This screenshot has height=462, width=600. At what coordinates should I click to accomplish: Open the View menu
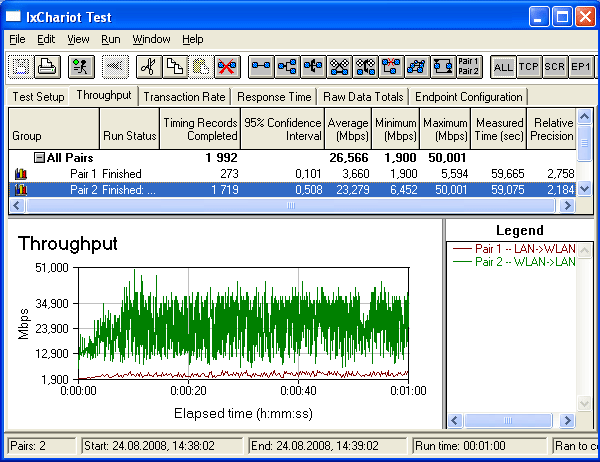78,39
